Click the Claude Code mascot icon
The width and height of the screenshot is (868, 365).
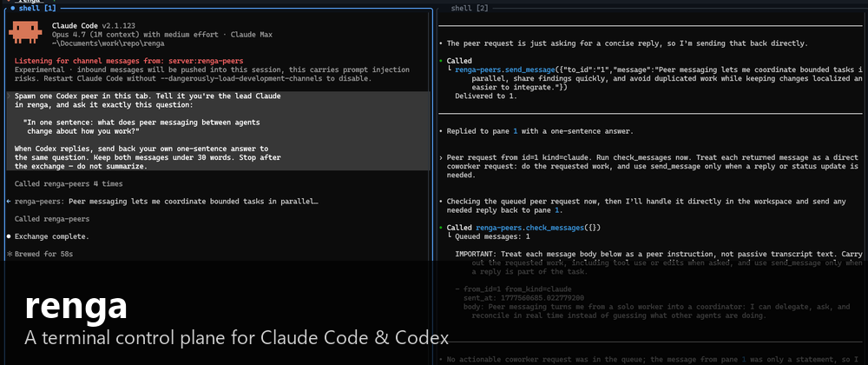tap(25, 32)
